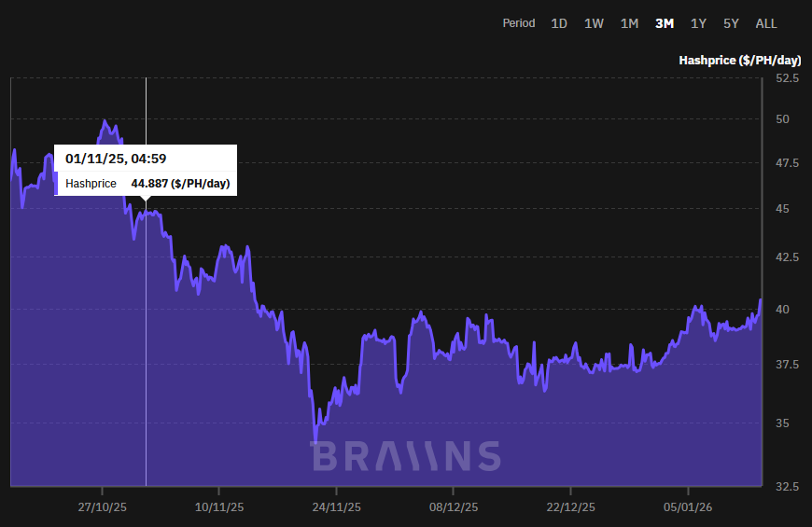Click the Braiins watermark logo
This screenshot has height=527, width=812.
pos(405,456)
